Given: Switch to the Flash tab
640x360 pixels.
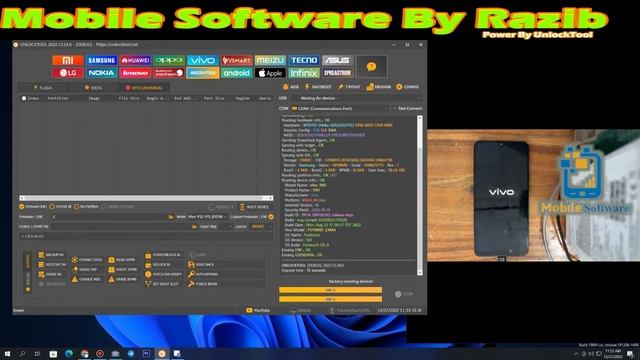Looking at the screenshot, I should 43,88.
